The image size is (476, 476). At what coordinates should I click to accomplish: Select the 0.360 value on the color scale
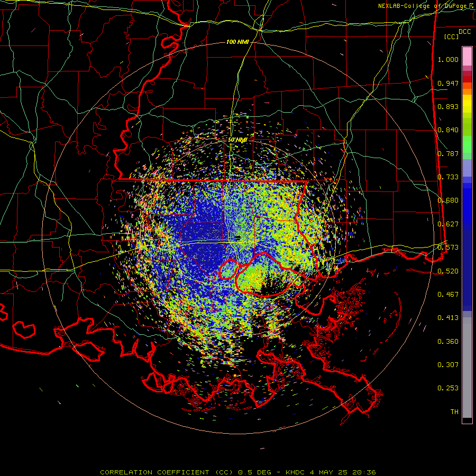(448, 342)
